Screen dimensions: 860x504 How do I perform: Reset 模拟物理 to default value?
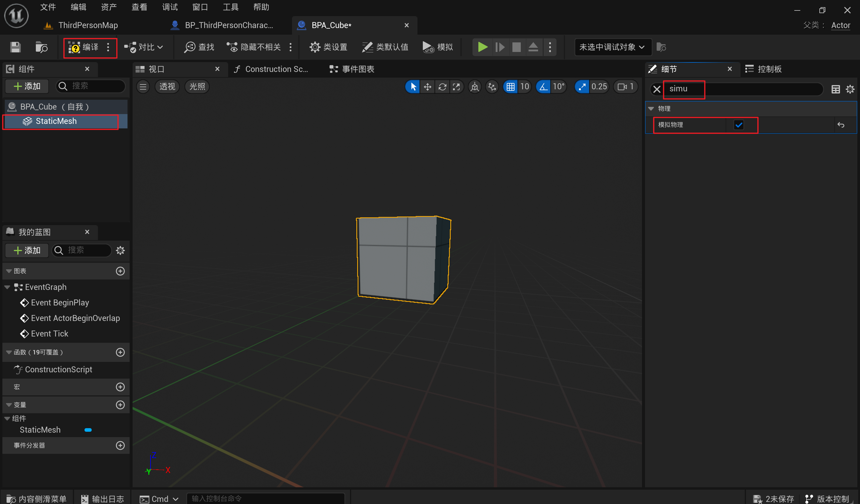coord(841,125)
